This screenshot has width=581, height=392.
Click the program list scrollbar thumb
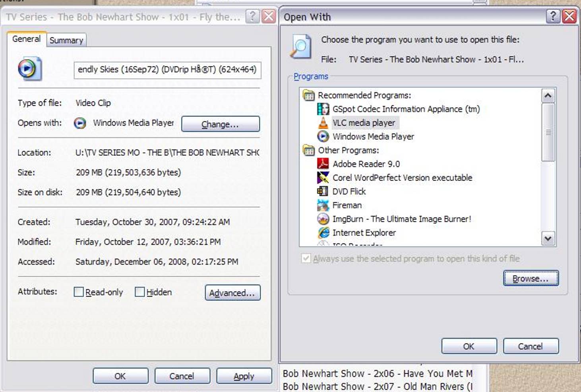[x=548, y=132]
